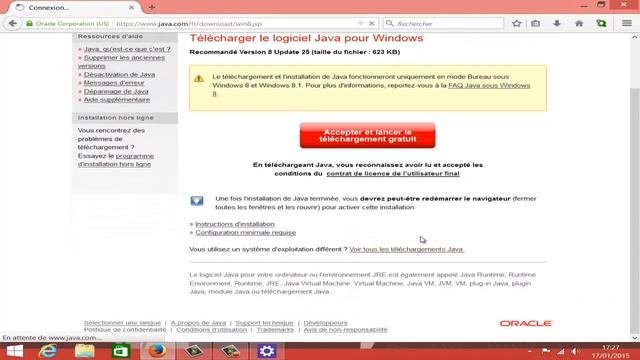Open the Firefox hamburger menu
This screenshot has width=640, height=360.
pyautogui.click(x=627, y=24)
